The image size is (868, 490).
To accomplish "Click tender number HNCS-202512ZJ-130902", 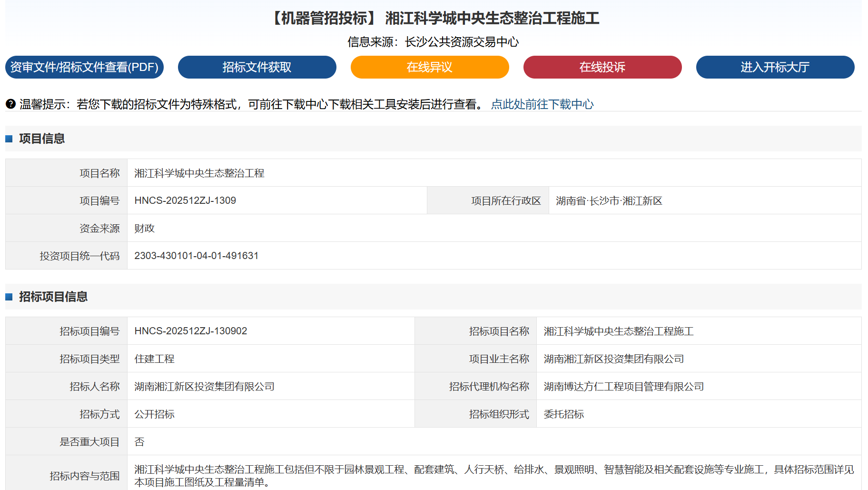I will [x=191, y=331].
